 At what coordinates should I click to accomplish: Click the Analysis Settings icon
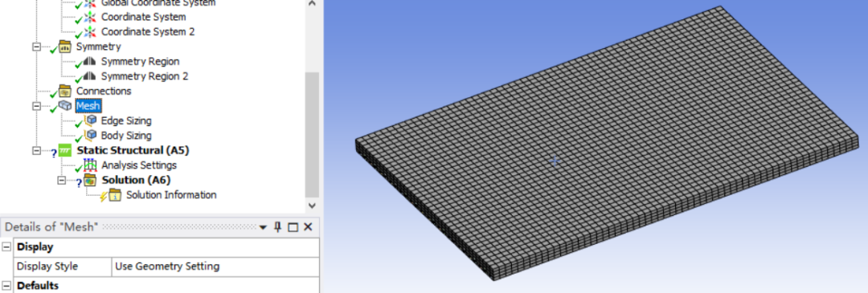pos(90,165)
